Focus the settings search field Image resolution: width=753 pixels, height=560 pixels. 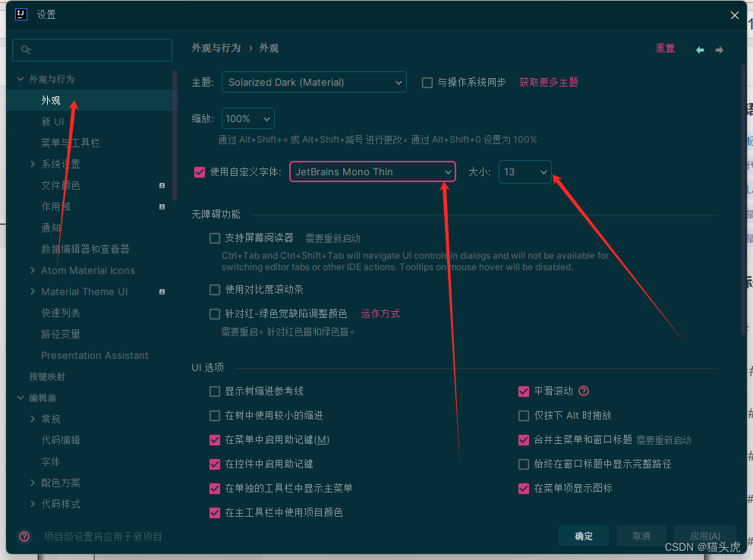click(92, 50)
